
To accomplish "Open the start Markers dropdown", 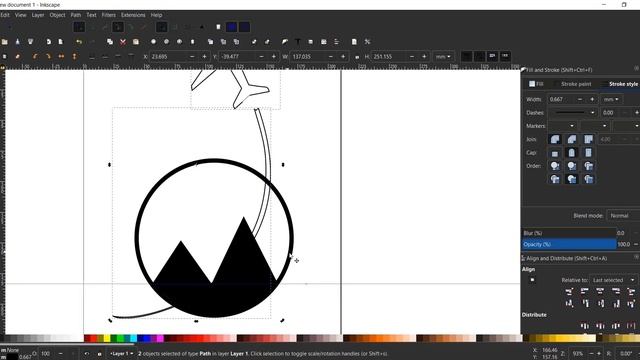I will [562, 126].
